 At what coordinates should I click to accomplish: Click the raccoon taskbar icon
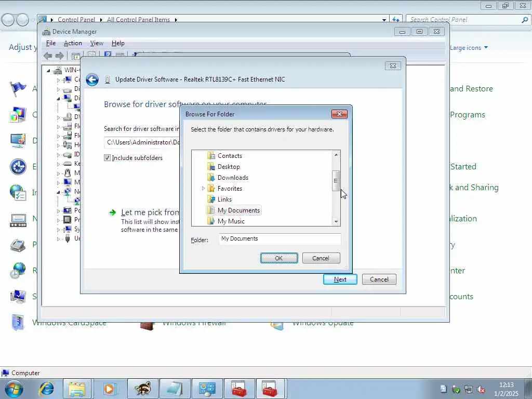tap(142, 389)
